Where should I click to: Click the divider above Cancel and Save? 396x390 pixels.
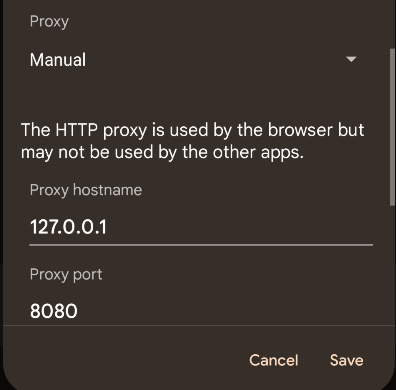coord(199,325)
